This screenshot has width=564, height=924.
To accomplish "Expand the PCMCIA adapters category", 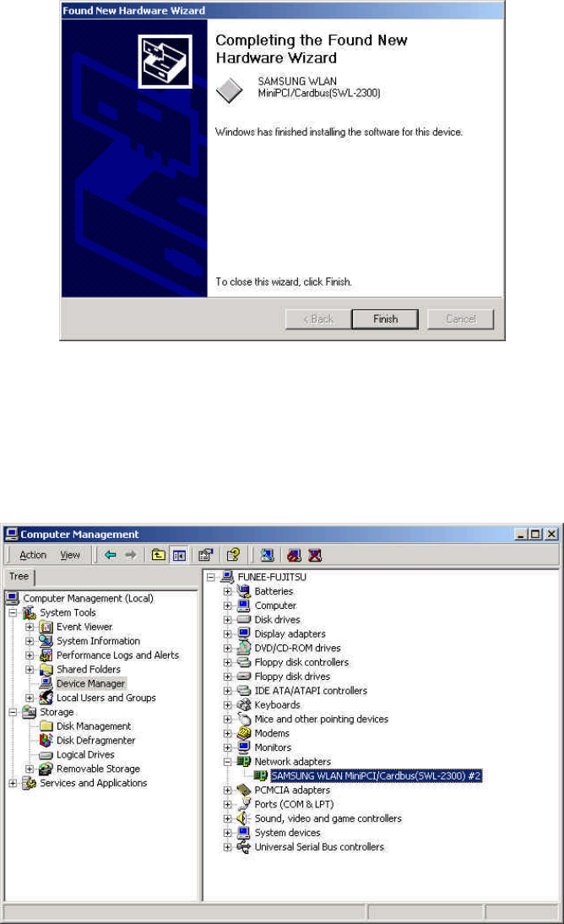I will click(227, 791).
